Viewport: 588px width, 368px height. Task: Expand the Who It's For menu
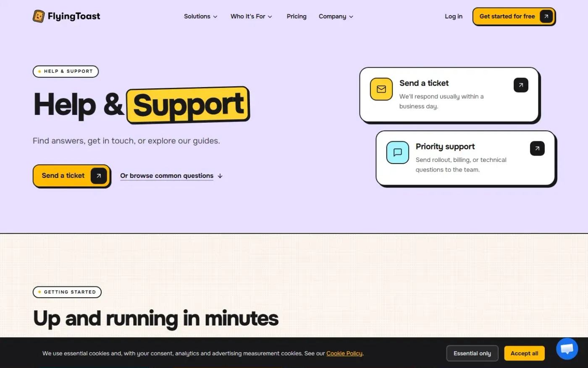coord(251,16)
